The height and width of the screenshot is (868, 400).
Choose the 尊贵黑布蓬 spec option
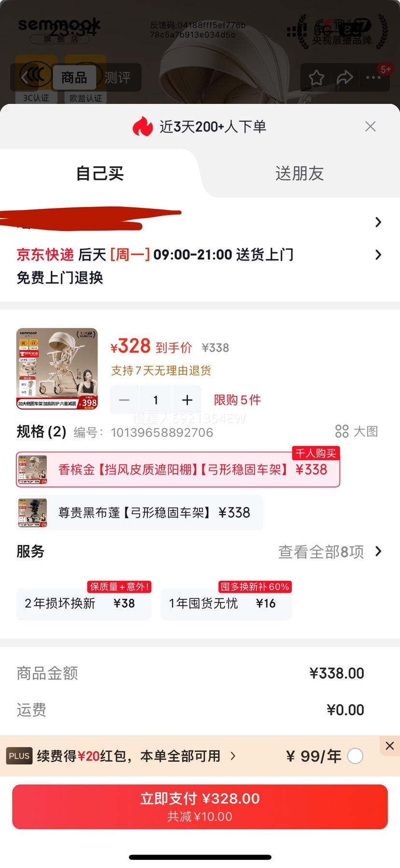[x=140, y=512]
